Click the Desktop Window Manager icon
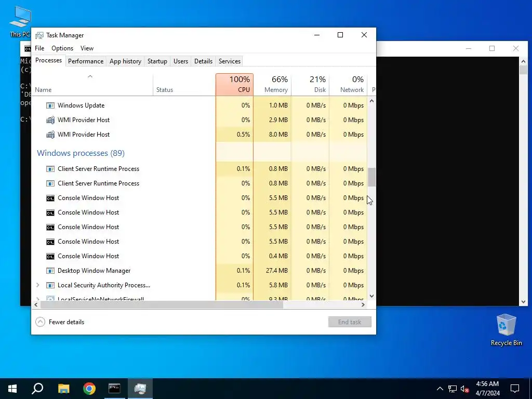 50,271
